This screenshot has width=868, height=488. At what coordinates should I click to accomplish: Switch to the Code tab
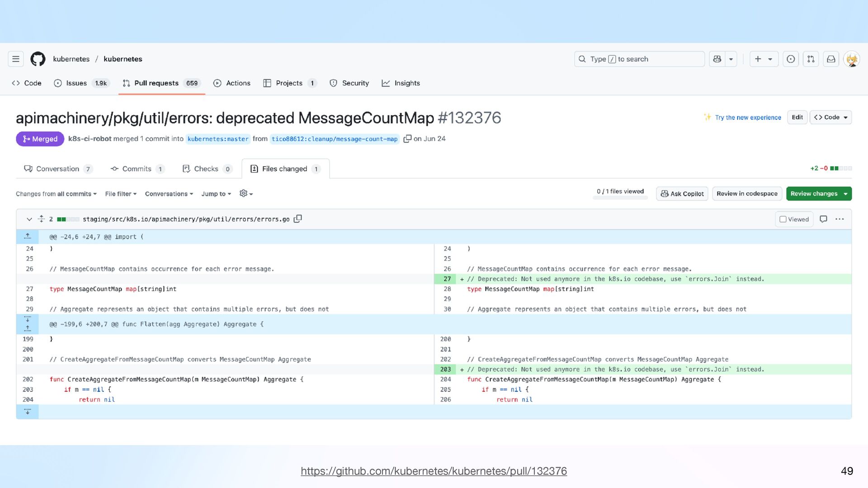[x=27, y=83]
